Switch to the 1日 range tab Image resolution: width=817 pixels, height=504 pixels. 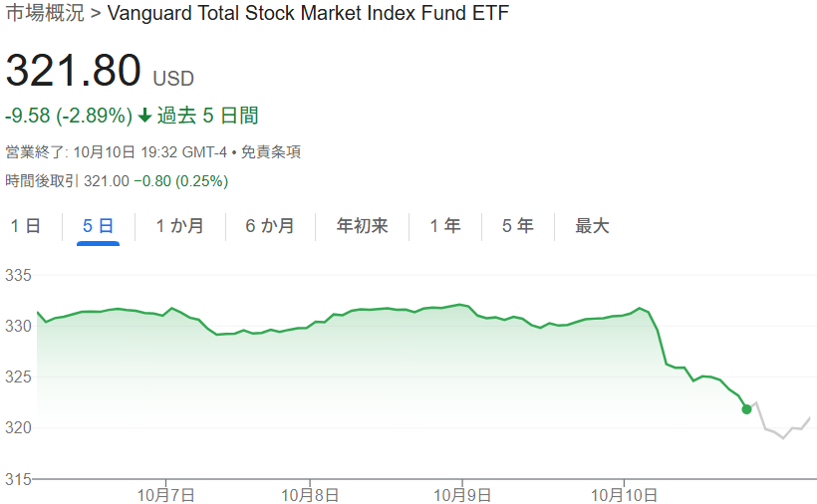26,226
